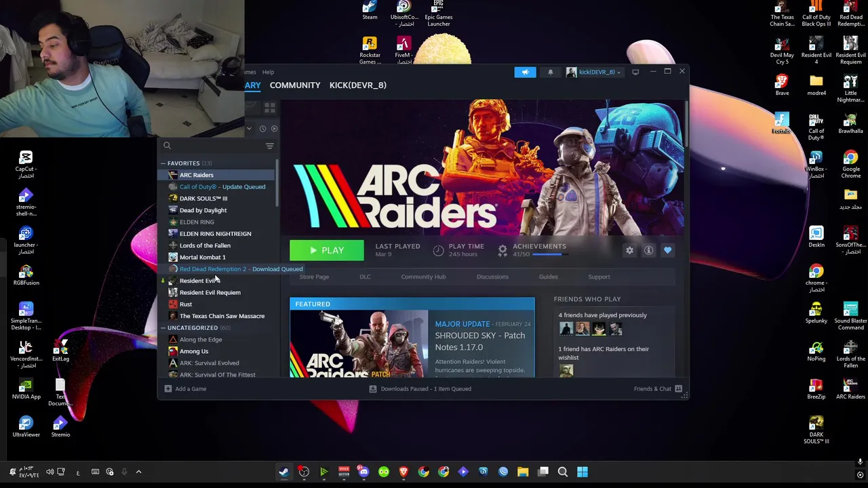Open ARC Raiders game info icon
This screenshot has width=868, height=488.
[648, 251]
